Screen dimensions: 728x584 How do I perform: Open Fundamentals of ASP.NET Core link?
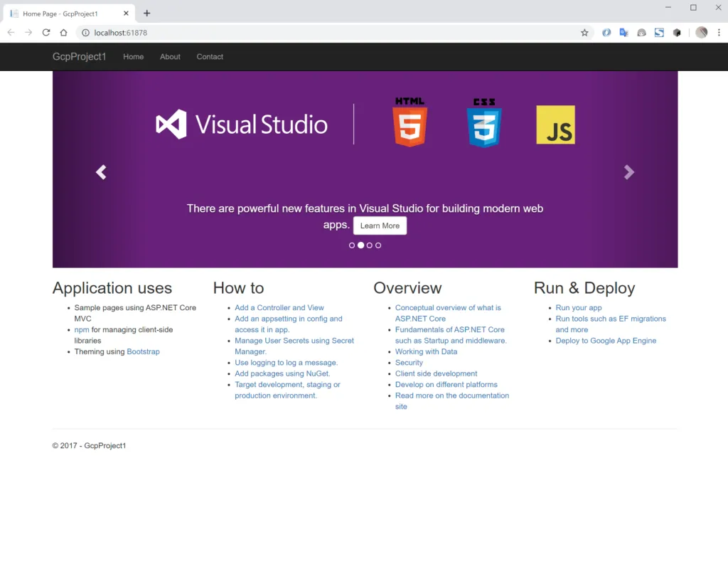pyautogui.click(x=450, y=335)
